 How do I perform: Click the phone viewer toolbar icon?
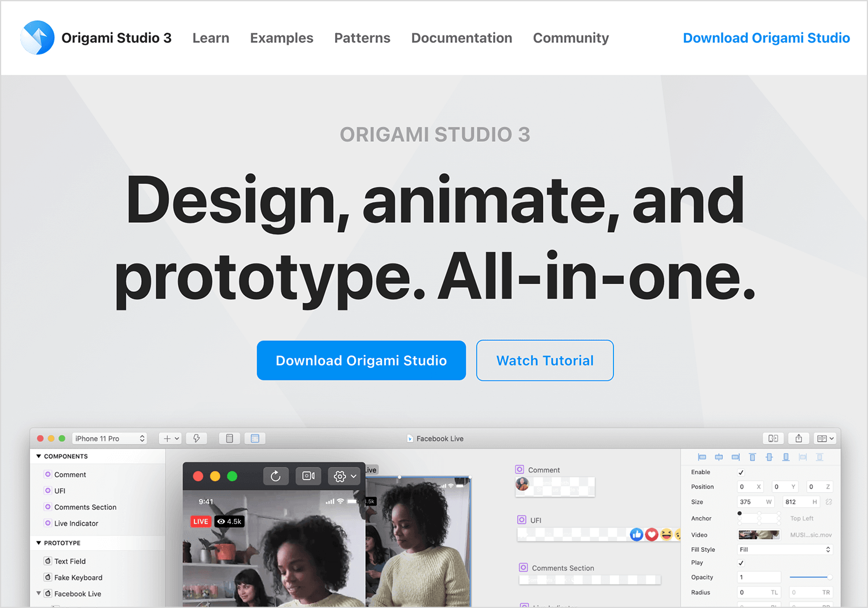point(229,438)
